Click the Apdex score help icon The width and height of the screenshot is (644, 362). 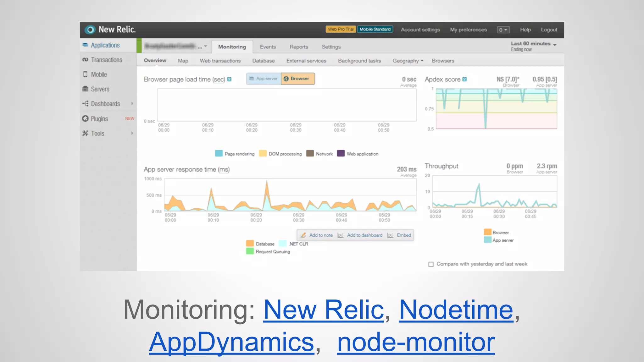click(464, 79)
